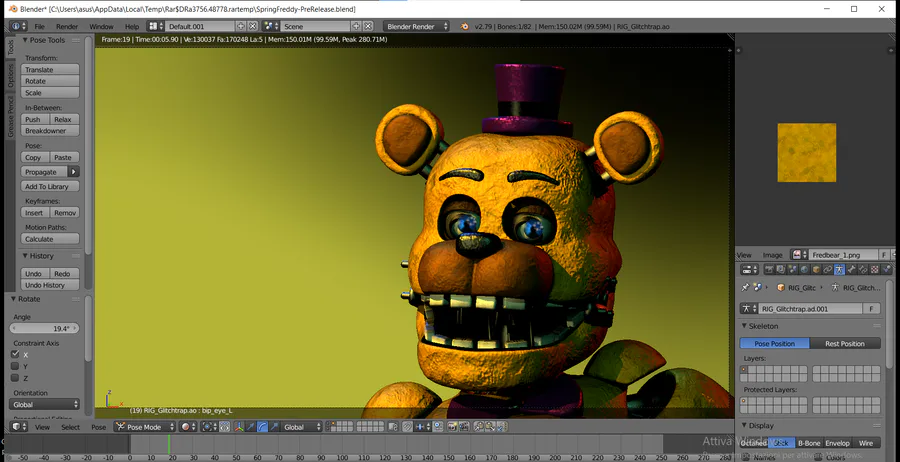Click the Fredbear_1.png texture thumbnail
This screenshot has width=900, height=462.
click(x=806, y=153)
